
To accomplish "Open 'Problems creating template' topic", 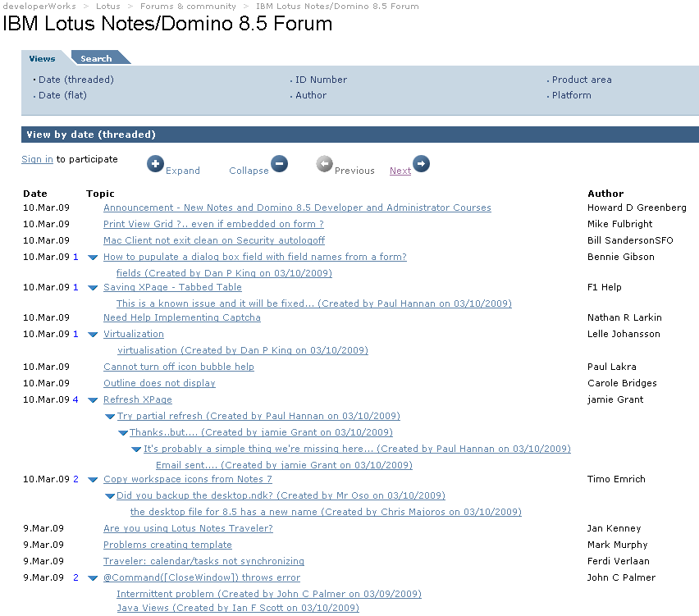I will 167,545.
